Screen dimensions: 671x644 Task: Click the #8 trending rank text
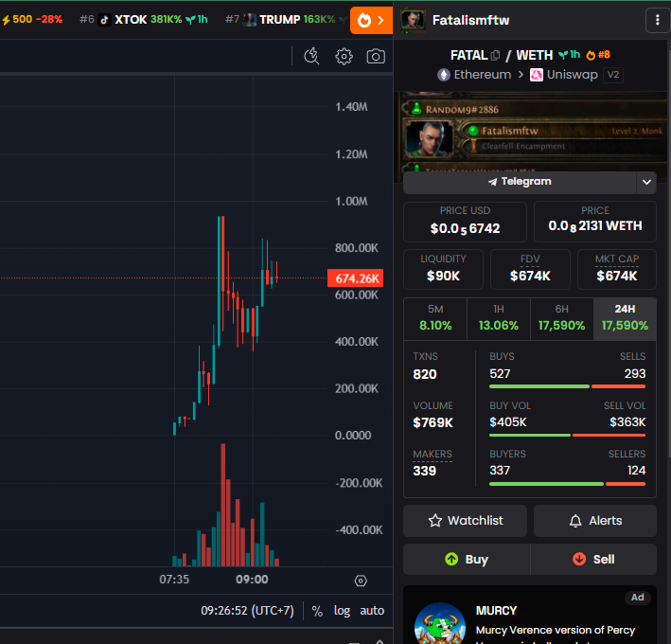click(x=604, y=55)
